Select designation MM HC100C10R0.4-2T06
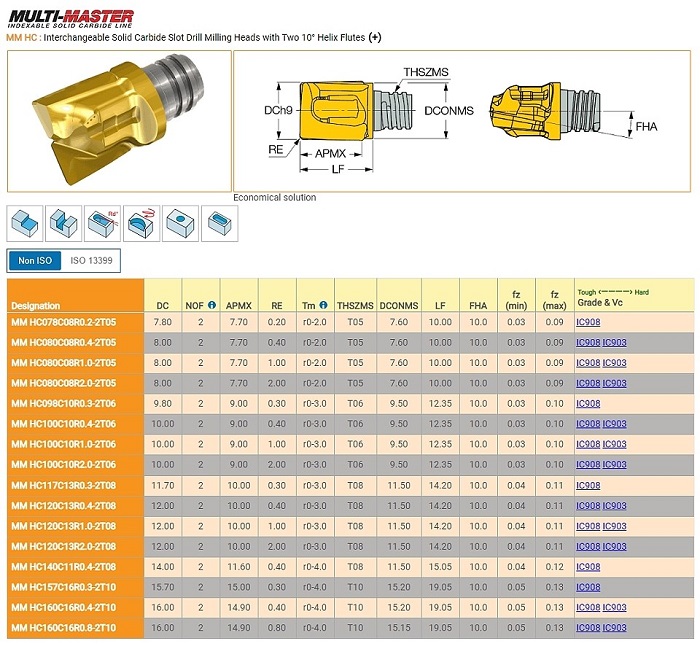 pyautogui.click(x=63, y=424)
